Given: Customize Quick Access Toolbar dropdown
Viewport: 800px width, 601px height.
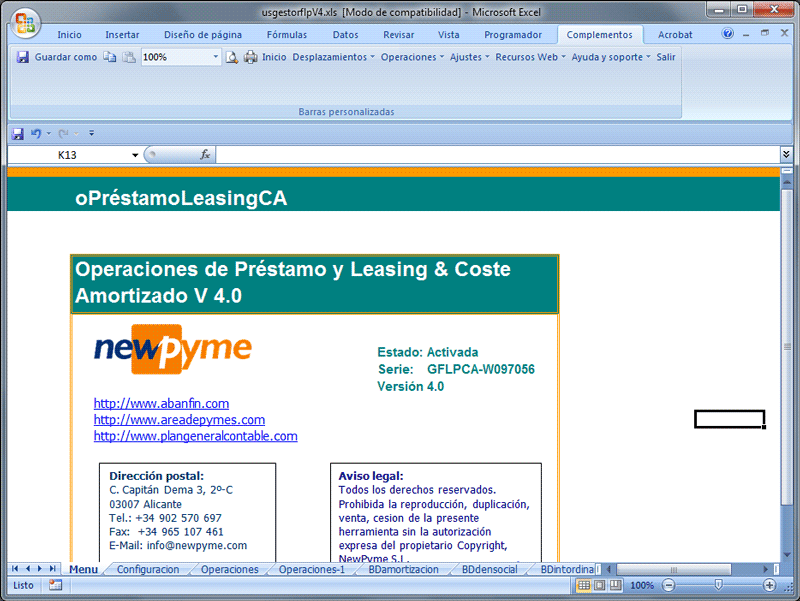Looking at the screenshot, I should click(91, 134).
